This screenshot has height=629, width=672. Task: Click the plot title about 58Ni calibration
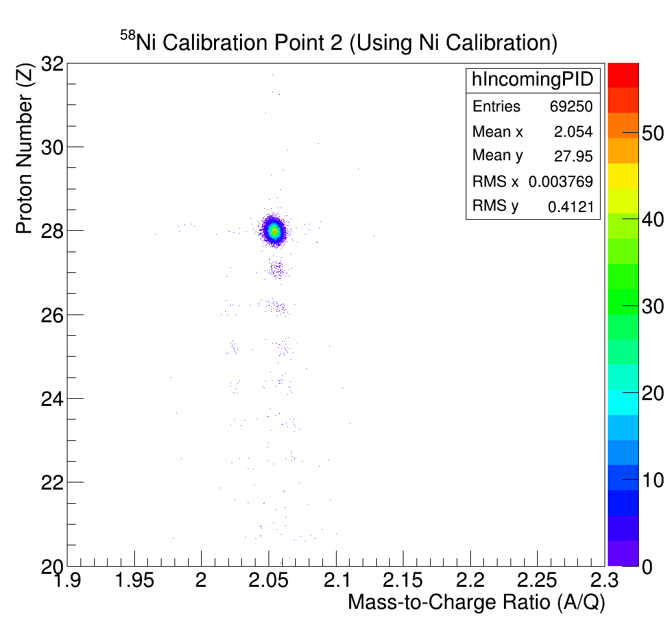(339, 43)
